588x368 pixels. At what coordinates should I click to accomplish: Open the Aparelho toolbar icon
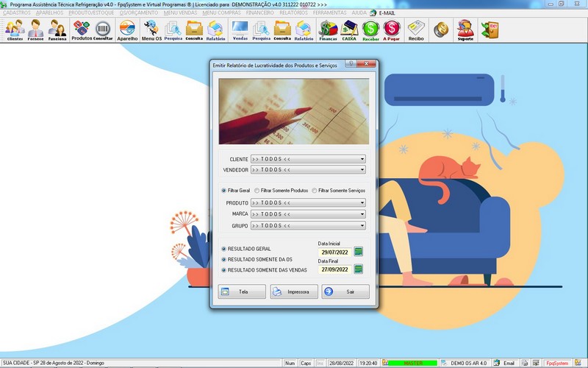coord(127,30)
